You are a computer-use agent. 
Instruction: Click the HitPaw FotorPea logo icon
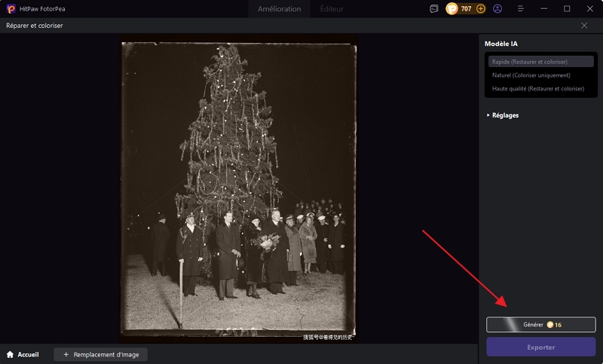pyautogui.click(x=11, y=8)
